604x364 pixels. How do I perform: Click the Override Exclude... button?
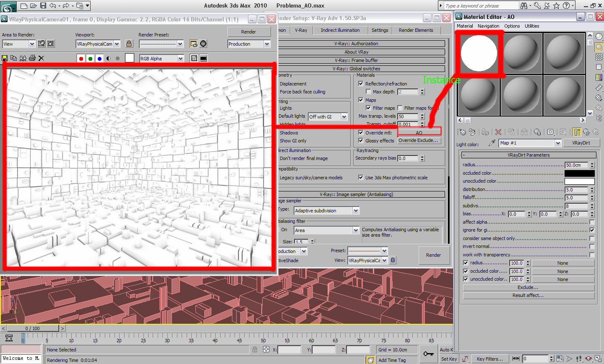[418, 141]
